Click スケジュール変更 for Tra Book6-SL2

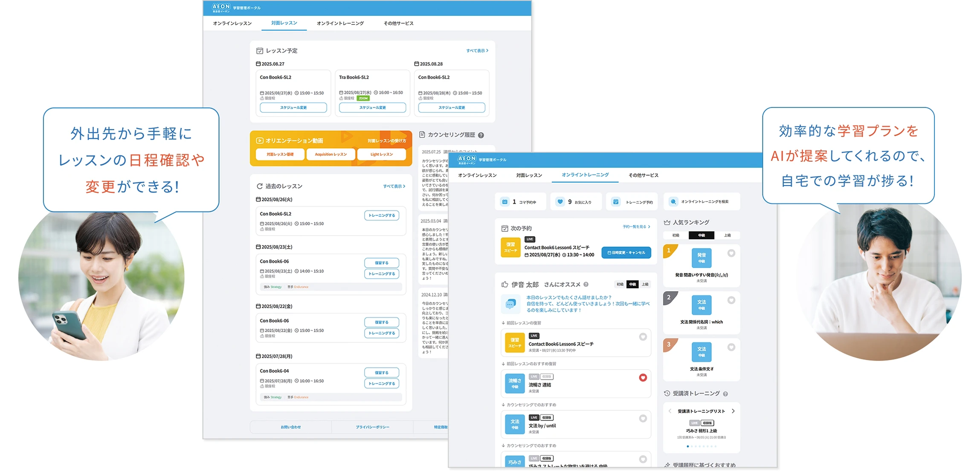372,108
